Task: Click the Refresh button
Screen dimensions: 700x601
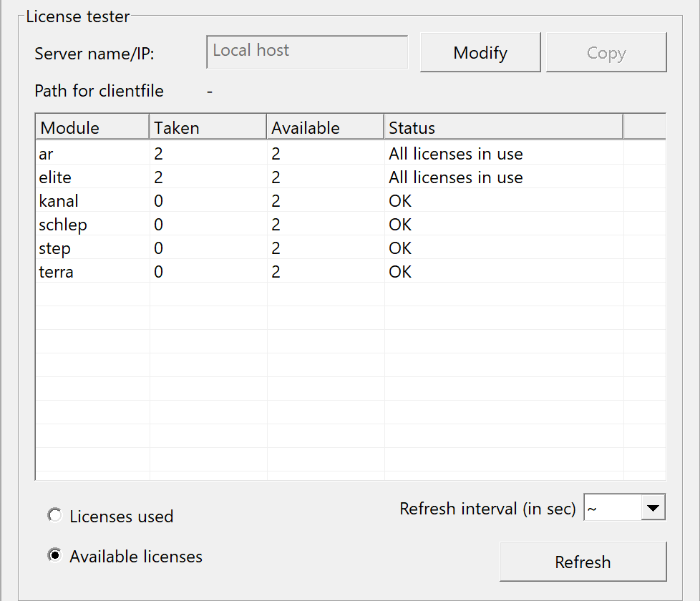Action: [582, 562]
